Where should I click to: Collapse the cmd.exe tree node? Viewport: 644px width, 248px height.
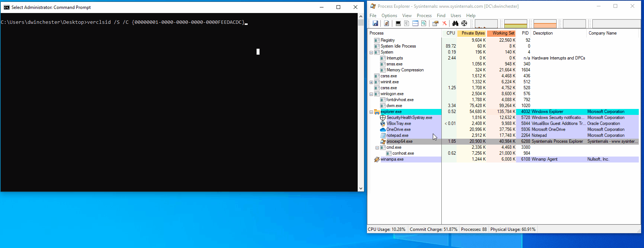click(377, 148)
